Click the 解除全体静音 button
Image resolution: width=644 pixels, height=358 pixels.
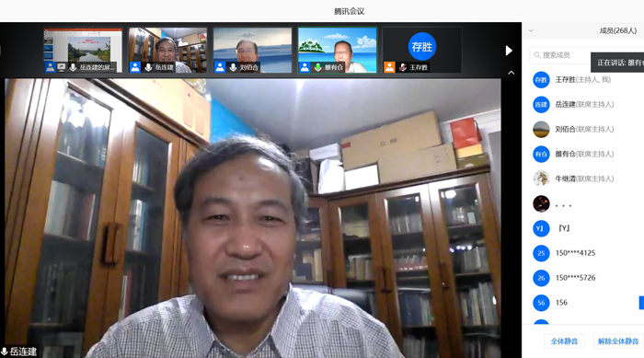(617, 341)
